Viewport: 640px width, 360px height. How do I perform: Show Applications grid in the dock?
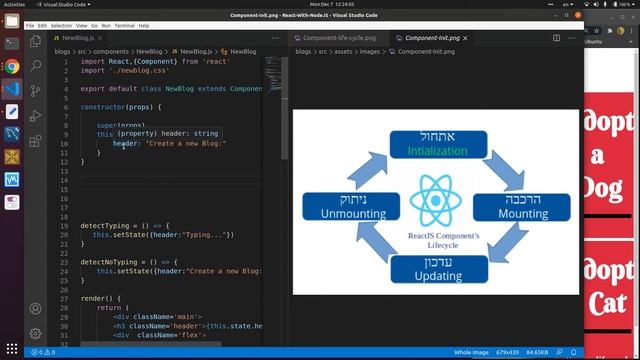click(x=12, y=349)
